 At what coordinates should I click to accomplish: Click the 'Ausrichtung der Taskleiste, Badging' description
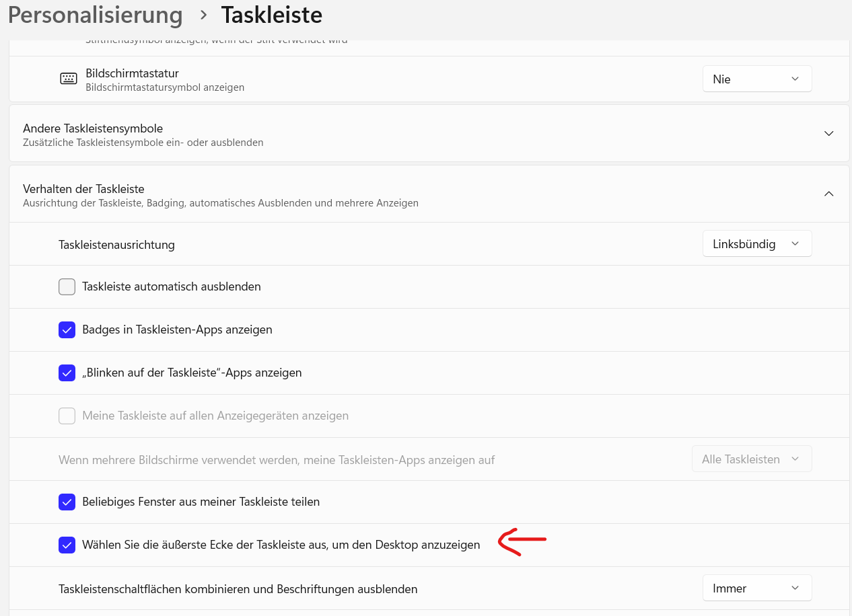tap(221, 203)
